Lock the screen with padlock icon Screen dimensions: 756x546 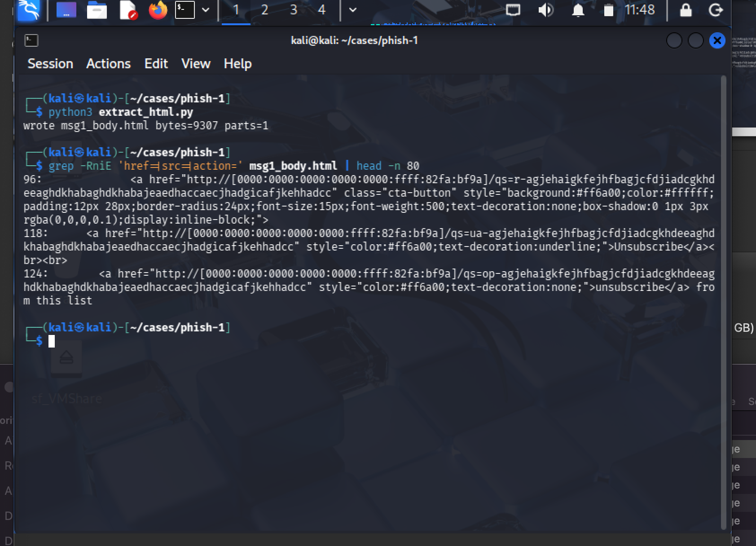point(686,10)
